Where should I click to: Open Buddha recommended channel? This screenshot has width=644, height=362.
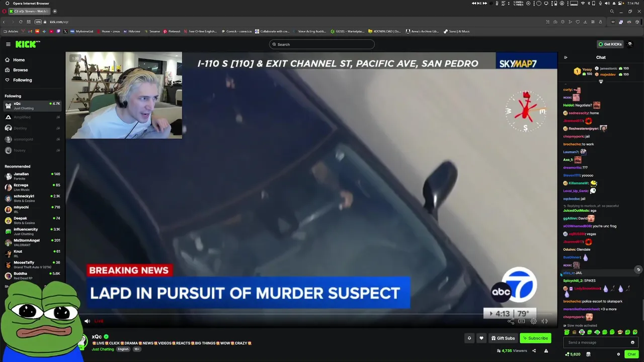32,276
